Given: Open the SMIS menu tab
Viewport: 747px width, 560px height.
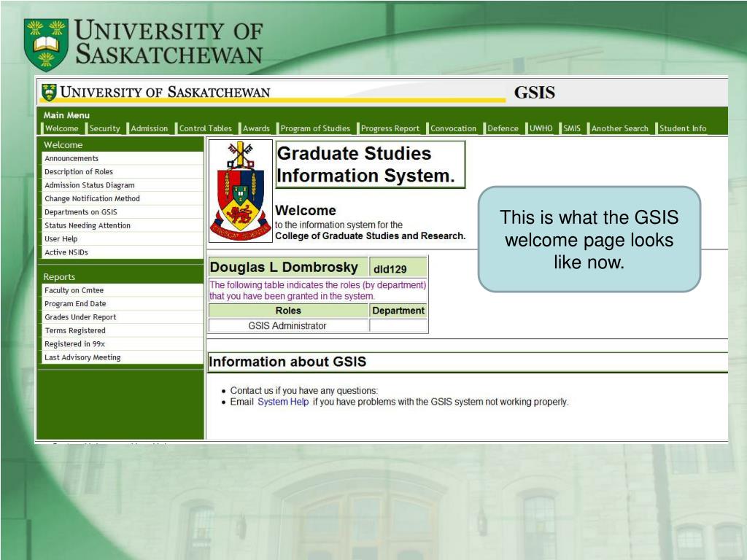Looking at the screenshot, I should click(572, 128).
